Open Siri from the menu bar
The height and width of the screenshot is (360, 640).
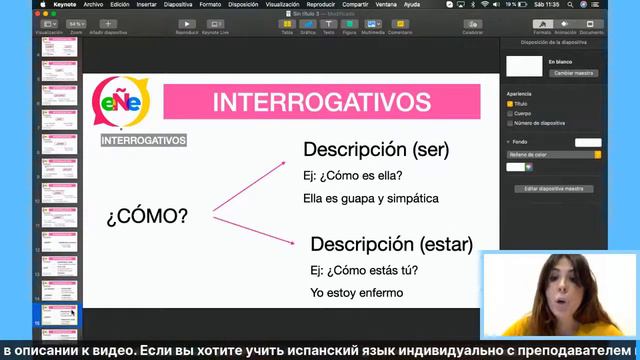point(583,4)
